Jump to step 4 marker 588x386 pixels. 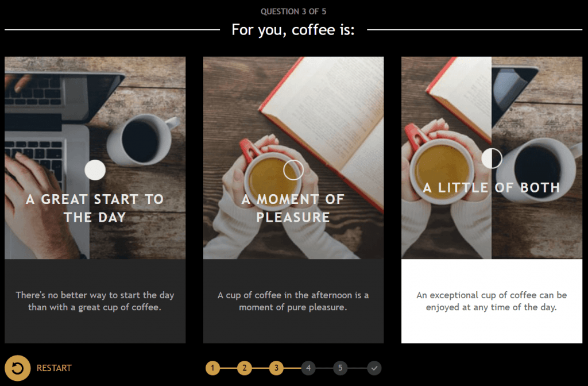coord(308,368)
